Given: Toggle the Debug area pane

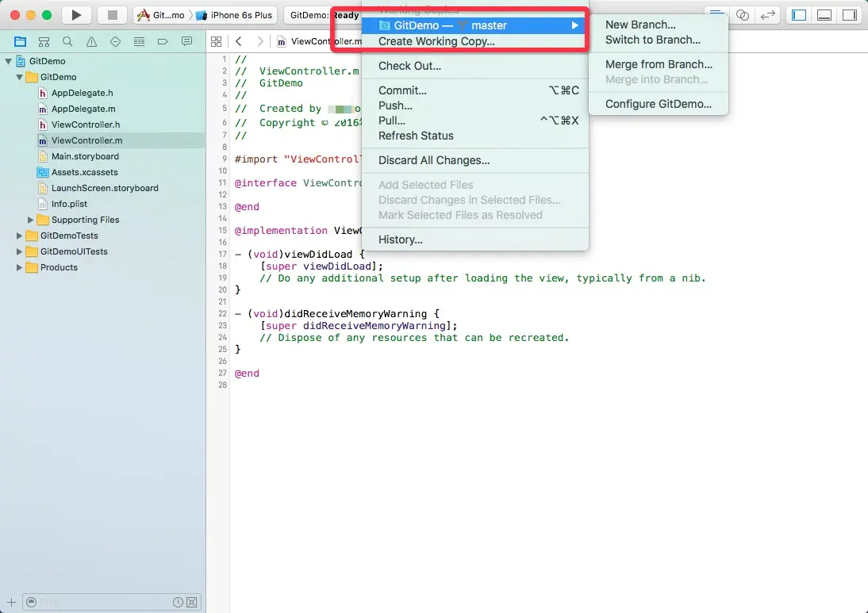Looking at the screenshot, I should 824,15.
